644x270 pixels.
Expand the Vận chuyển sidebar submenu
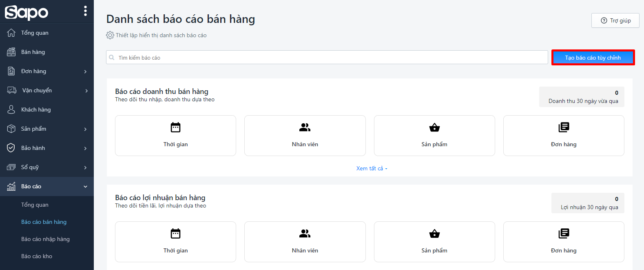pos(86,91)
